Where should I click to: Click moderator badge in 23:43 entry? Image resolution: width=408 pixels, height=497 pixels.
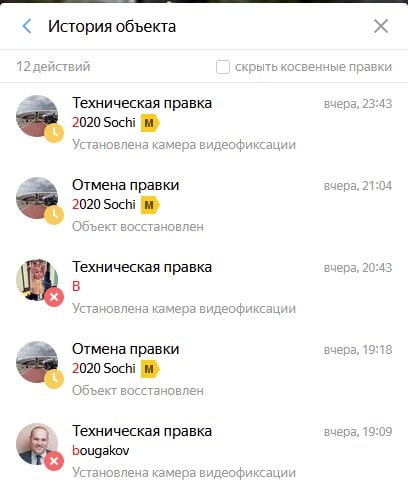pyautogui.click(x=150, y=123)
